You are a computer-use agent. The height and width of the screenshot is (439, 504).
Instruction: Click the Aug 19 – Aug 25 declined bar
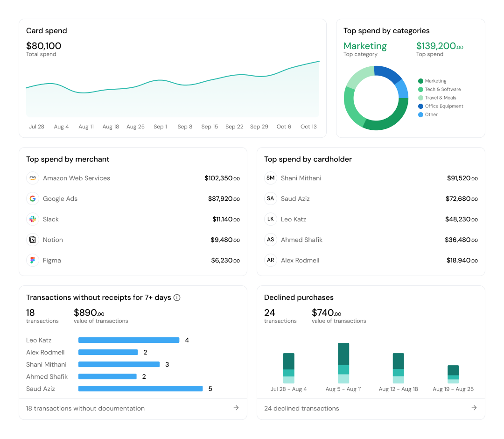453,375
